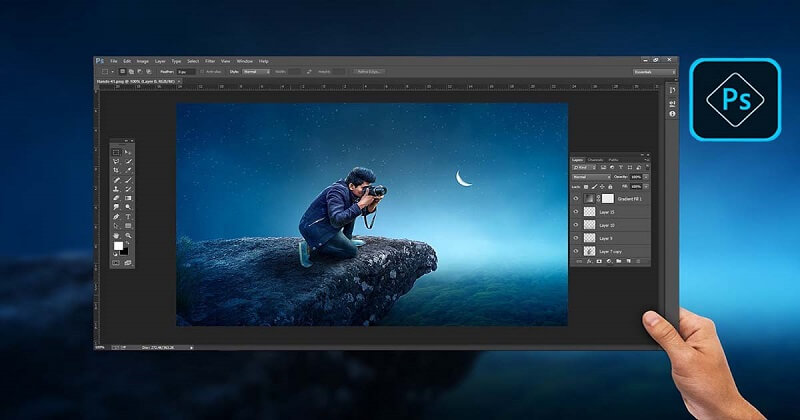The height and width of the screenshot is (420, 800).
Task: Open the tool preset picker arrow
Action: [113, 72]
